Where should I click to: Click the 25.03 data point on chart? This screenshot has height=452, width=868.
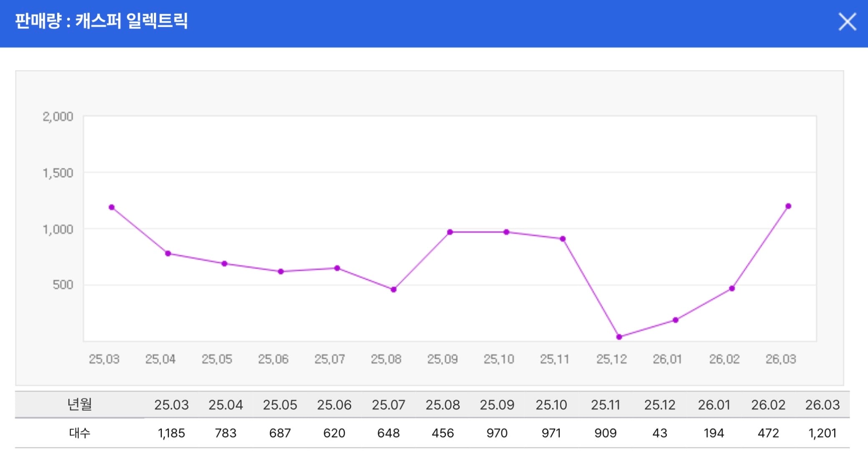tap(112, 207)
